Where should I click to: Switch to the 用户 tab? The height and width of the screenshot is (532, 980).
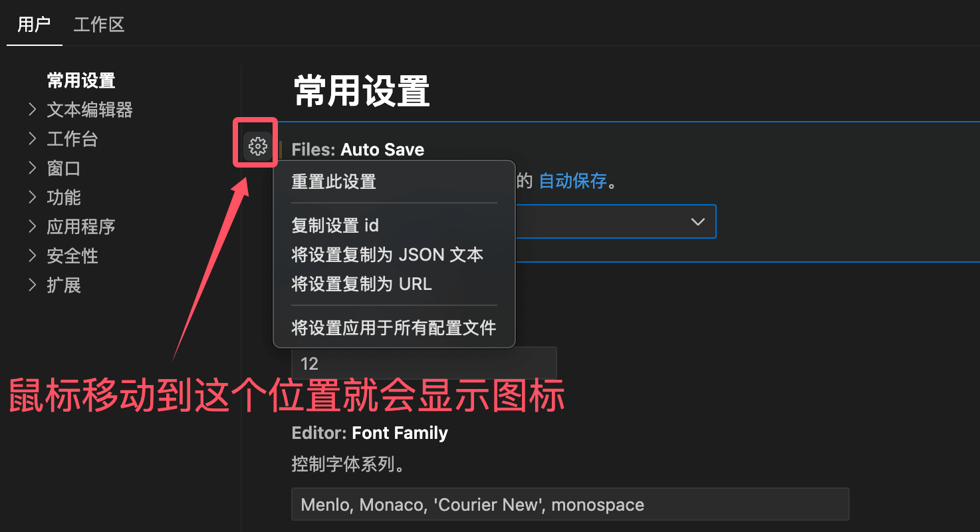[x=34, y=25]
